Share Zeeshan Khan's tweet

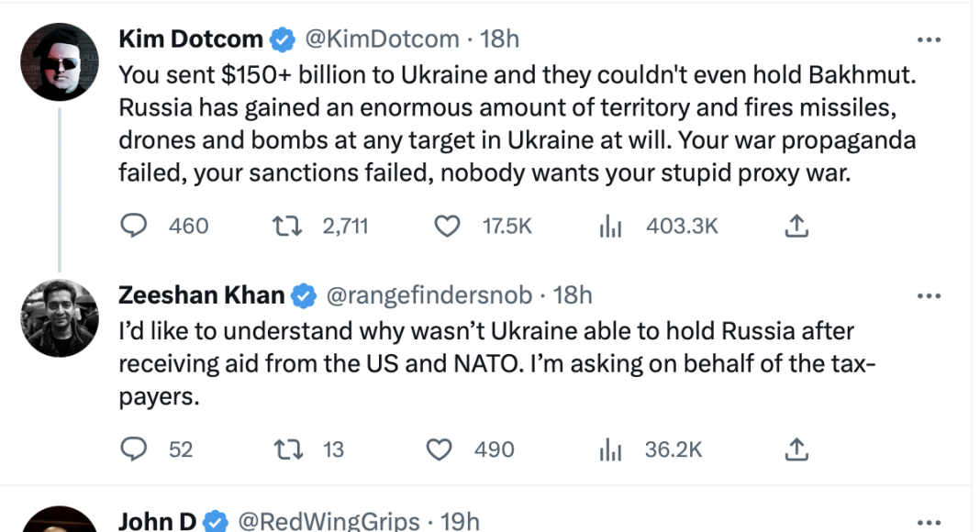point(796,449)
